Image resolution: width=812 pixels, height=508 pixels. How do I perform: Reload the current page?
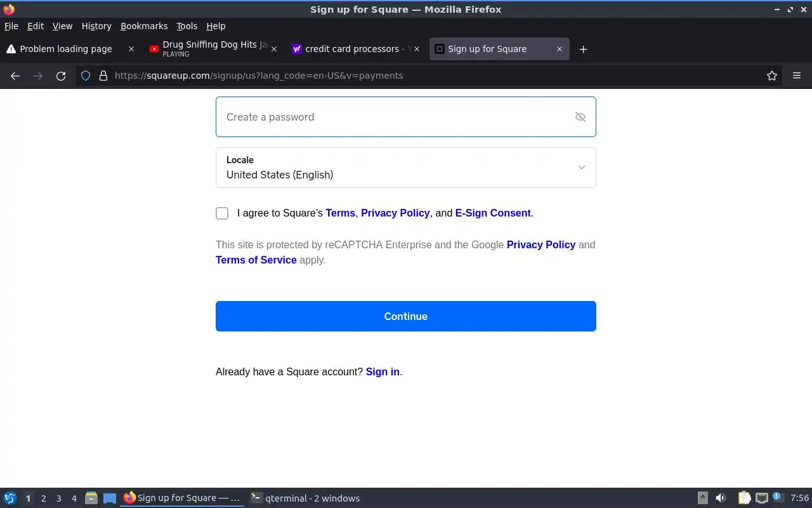(x=61, y=76)
